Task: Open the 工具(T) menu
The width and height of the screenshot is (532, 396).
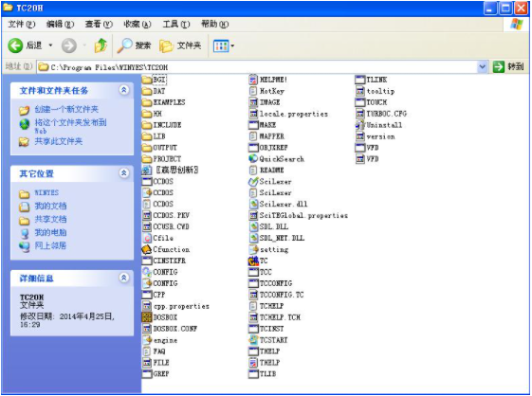Action: point(176,24)
